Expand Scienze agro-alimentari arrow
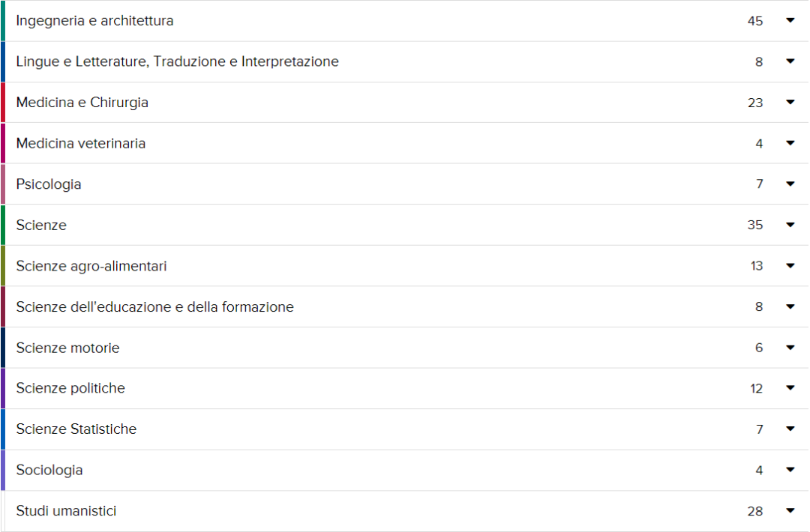The image size is (810, 532). pos(790,265)
